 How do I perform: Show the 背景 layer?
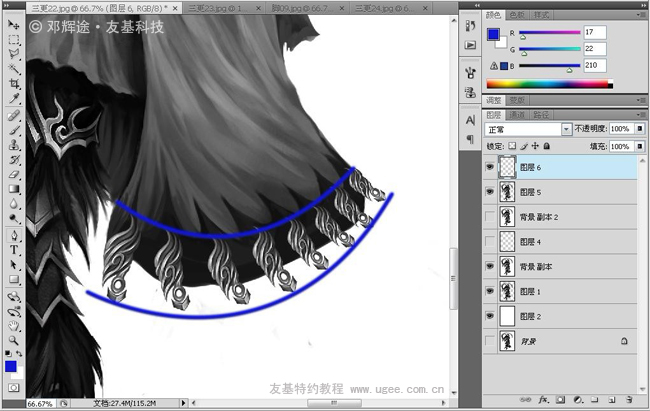(x=490, y=341)
